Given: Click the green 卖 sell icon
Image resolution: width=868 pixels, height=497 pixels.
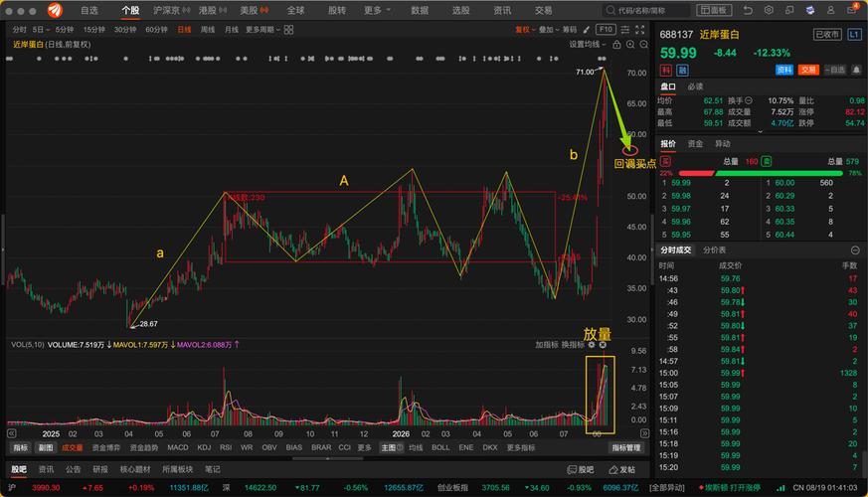Looking at the screenshot, I should (767, 162).
